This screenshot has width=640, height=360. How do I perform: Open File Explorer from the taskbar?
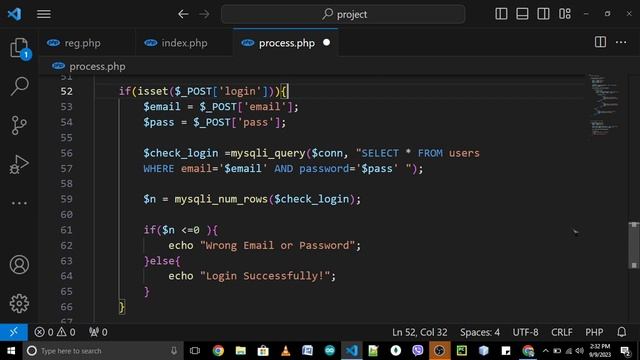coord(241,351)
